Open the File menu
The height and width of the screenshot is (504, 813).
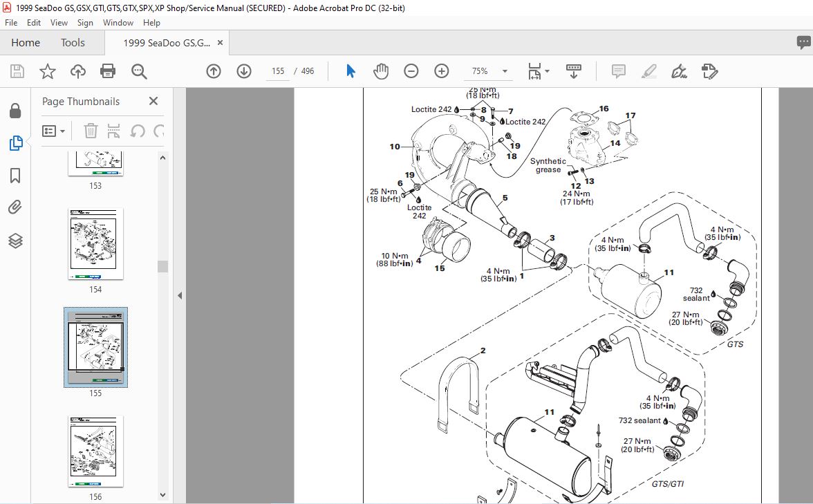click(11, 23)
